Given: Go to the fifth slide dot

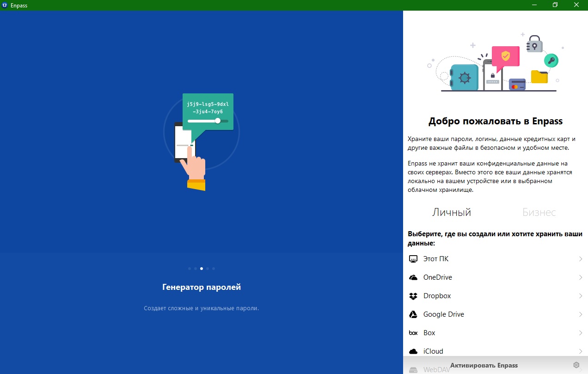Looking at the screenshot, I should [214, 269].
